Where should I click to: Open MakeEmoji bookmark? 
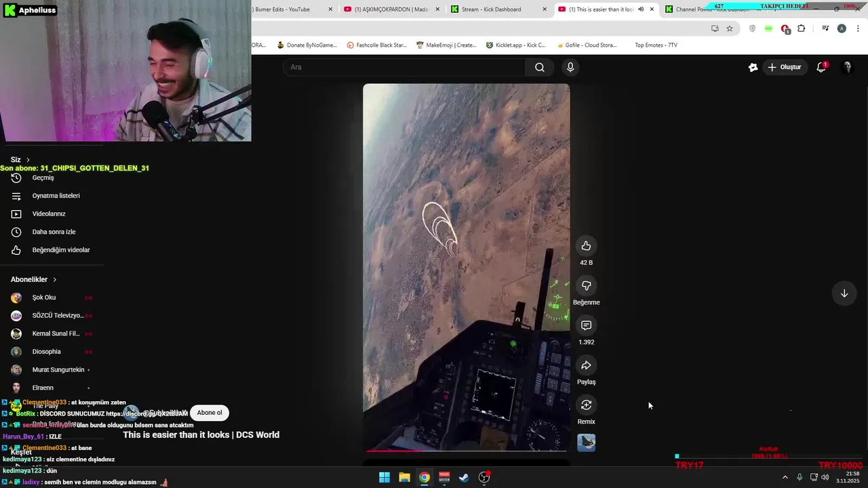[446, 45]
